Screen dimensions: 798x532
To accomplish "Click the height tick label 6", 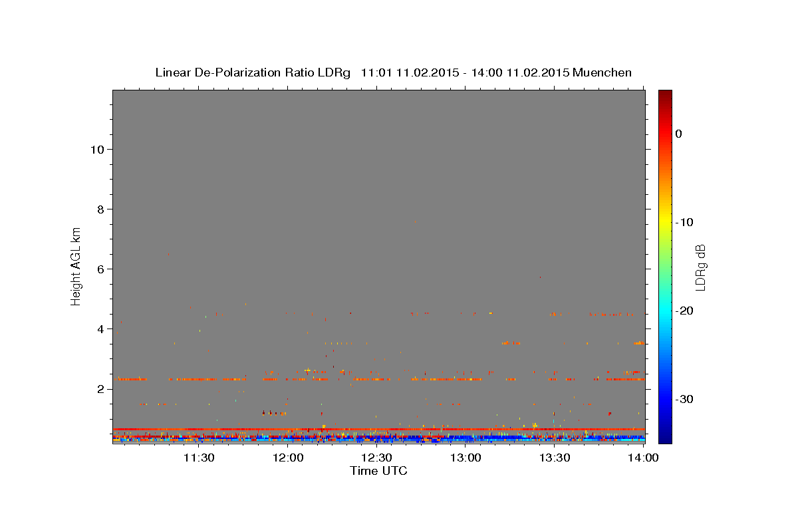I will coord(99,269).
